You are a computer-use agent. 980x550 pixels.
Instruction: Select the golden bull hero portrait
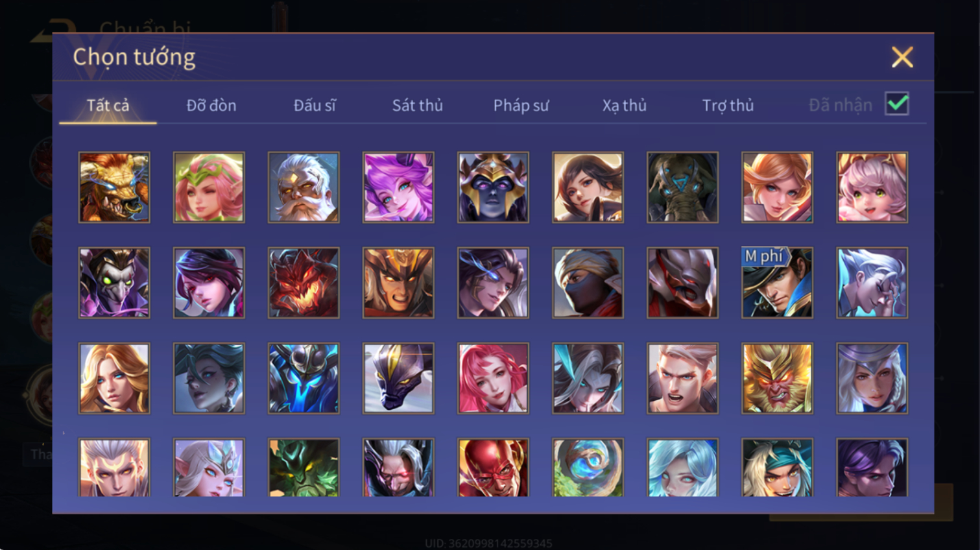(x=114, y=187)
